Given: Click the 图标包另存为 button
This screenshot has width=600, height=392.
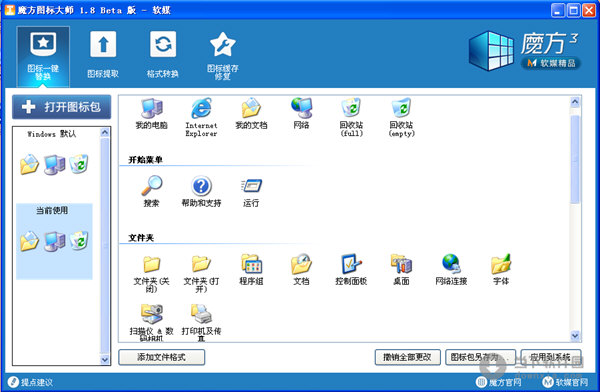Looking at the screenshot, I should (480, 357).
